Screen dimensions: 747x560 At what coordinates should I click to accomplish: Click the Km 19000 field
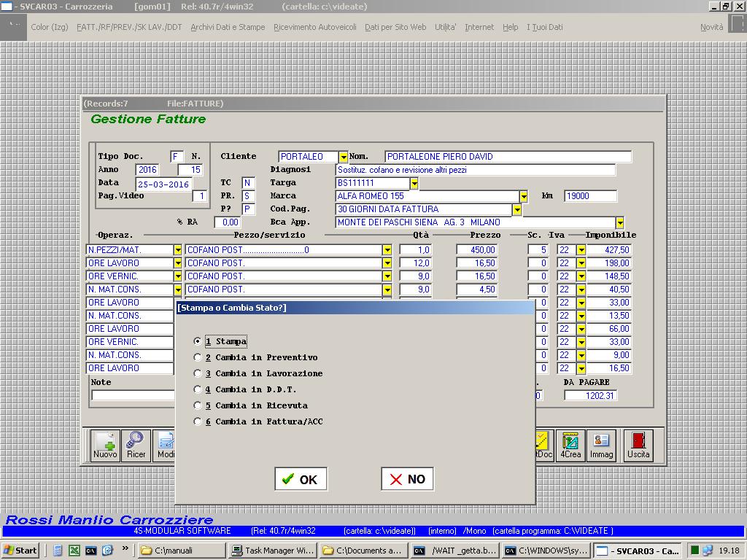pos(590,196)
